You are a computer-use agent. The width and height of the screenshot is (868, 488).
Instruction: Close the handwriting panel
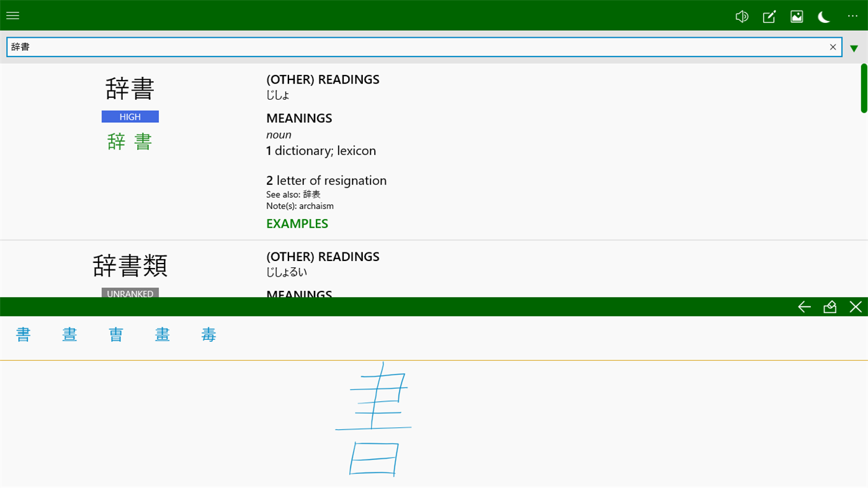click(x=856, y=306)
